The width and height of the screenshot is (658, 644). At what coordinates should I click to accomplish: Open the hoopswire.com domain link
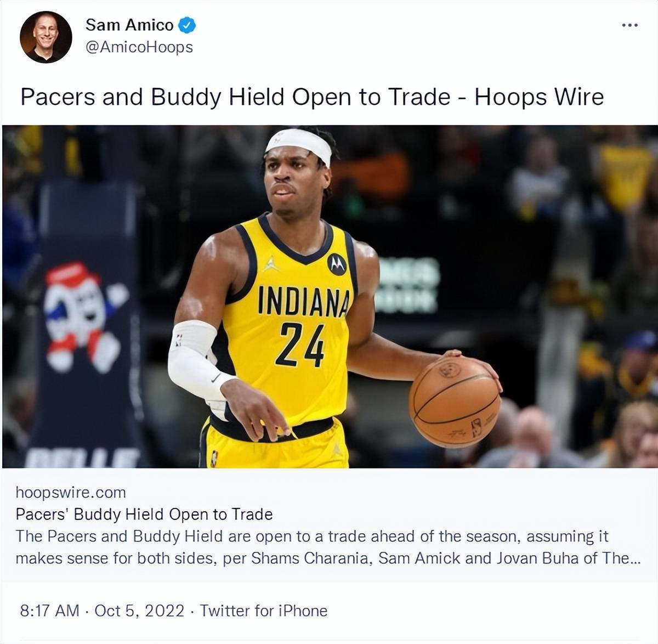(x=71, y=492)
